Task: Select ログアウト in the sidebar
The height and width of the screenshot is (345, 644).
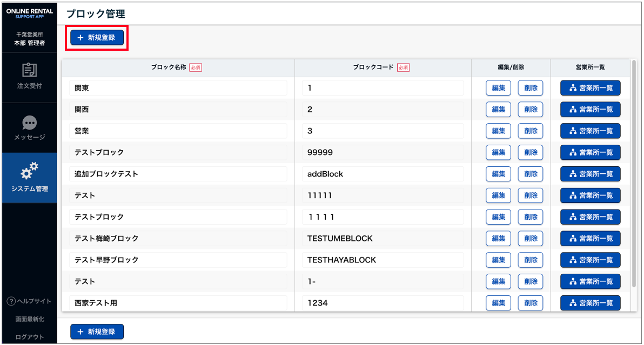Action: click(29, 337)
